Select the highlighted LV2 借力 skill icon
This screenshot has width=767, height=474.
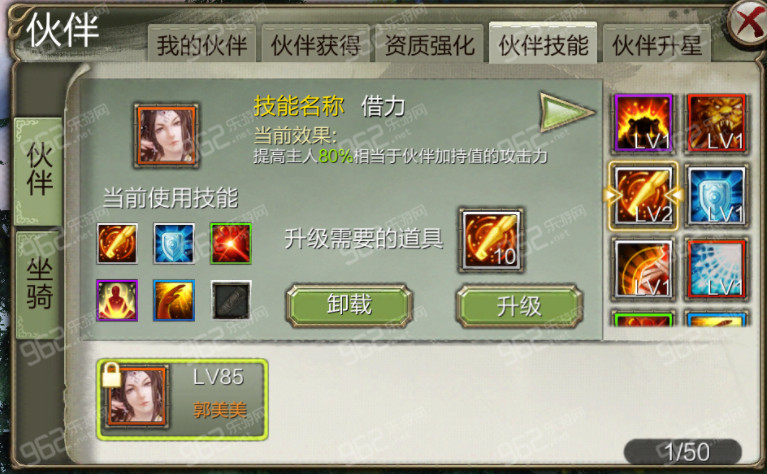[x=643, y=196]
